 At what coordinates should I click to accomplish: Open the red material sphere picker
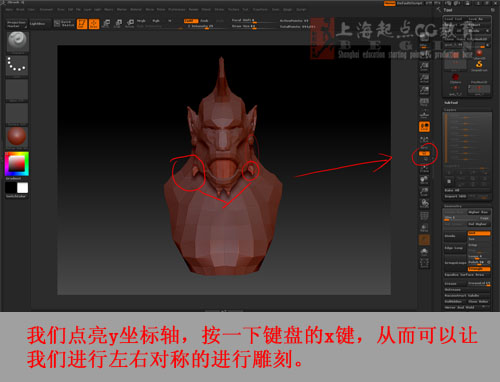click(x=17, y=137)
